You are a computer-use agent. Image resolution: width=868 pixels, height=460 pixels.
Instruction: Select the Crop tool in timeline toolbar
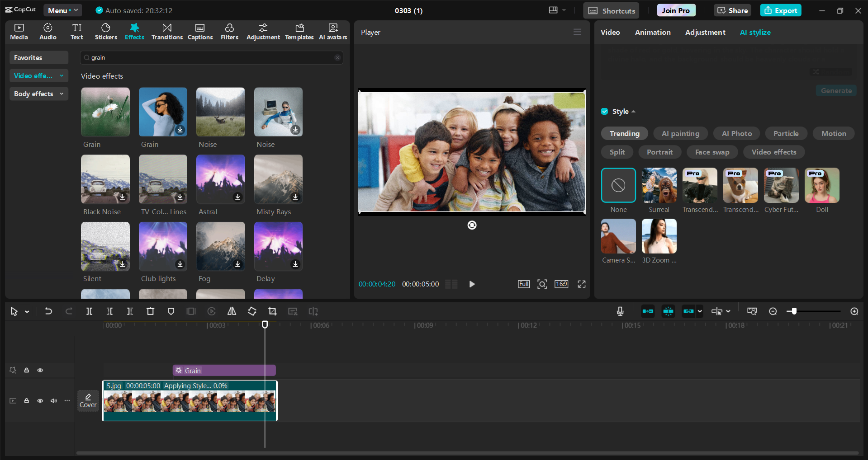click(x=272, y=311)
